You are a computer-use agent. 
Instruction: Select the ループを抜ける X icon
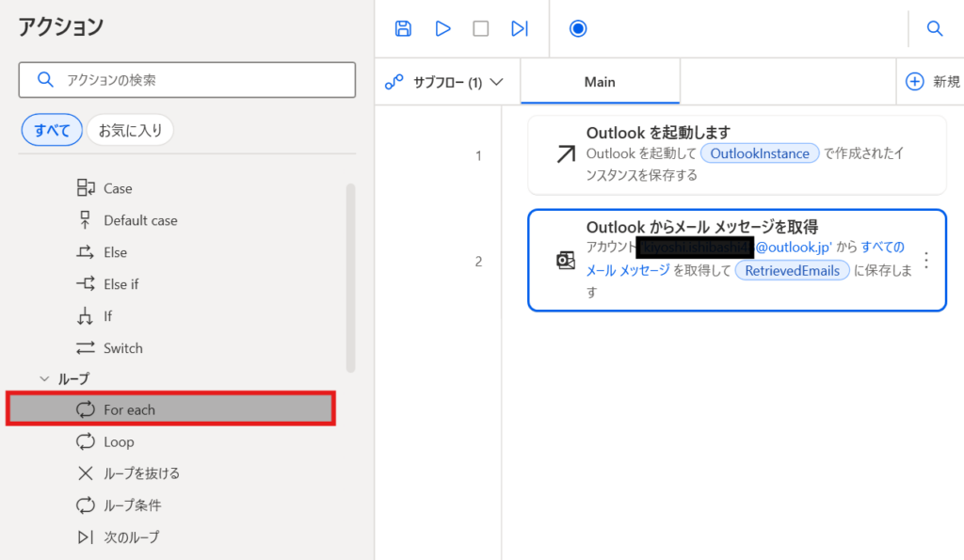[86, 473]
